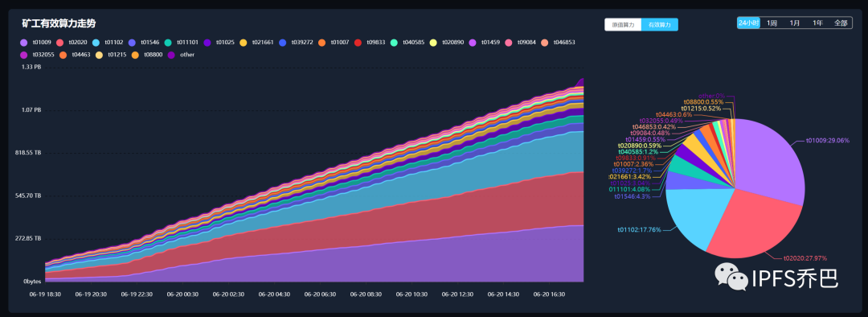Click y-axis label '1.33 PB'
Screen dimensions: 868x317
[31, 67]
